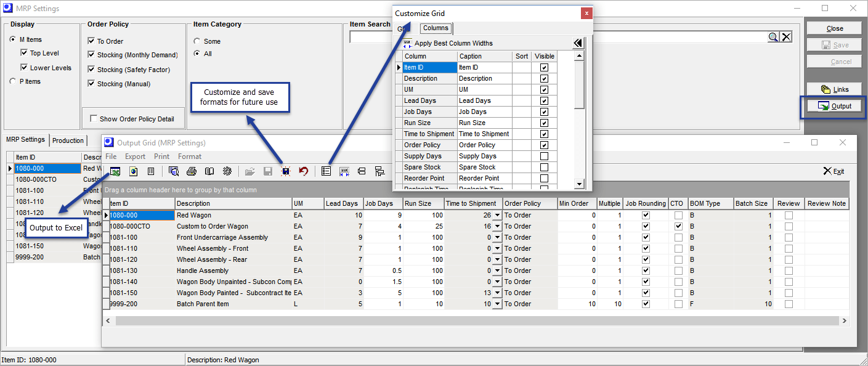
Task: Click the Print icon in the Output Grid toolbar
Action: point(191,171)
